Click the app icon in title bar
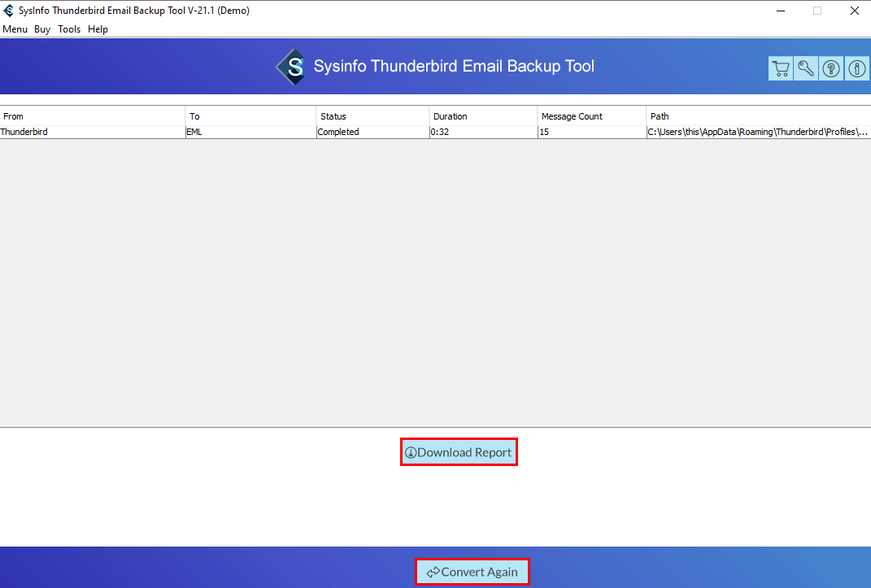 coord(8,11)
